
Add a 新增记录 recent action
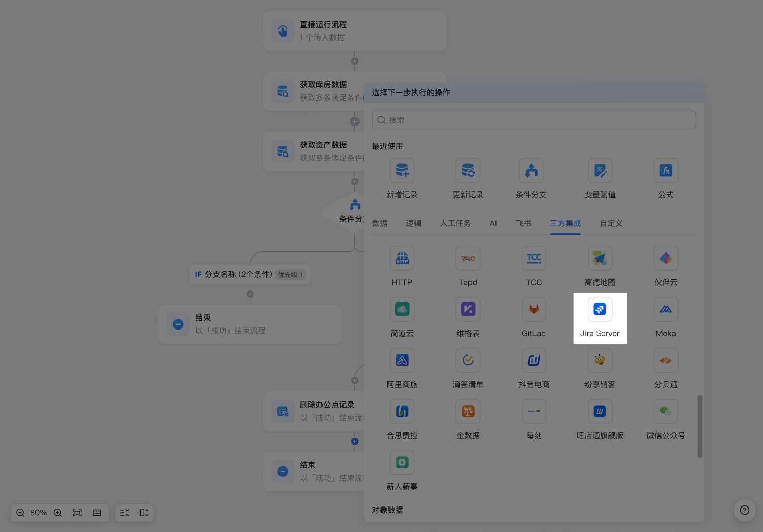(x=402, y=179)
